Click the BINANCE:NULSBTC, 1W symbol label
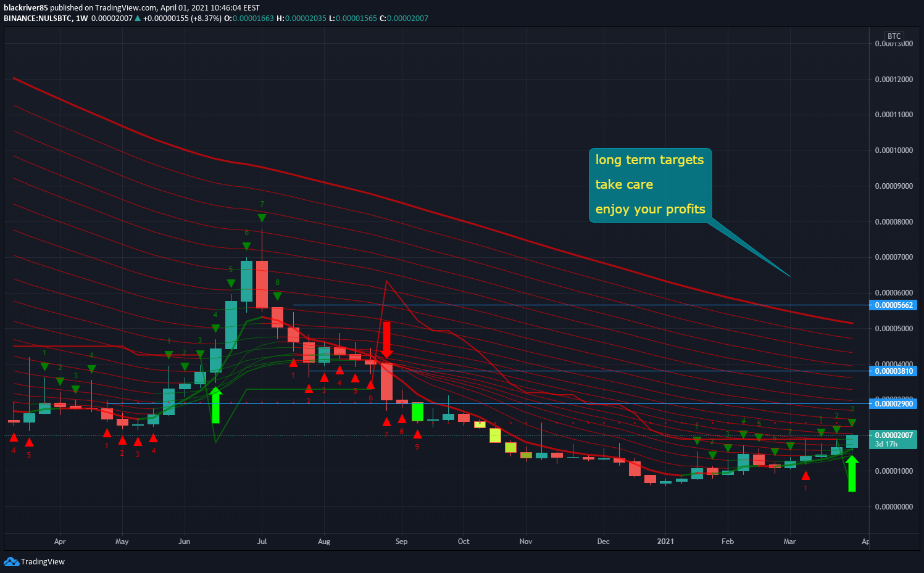This screenshot has width=924, height=573. [x=46, y=19]
